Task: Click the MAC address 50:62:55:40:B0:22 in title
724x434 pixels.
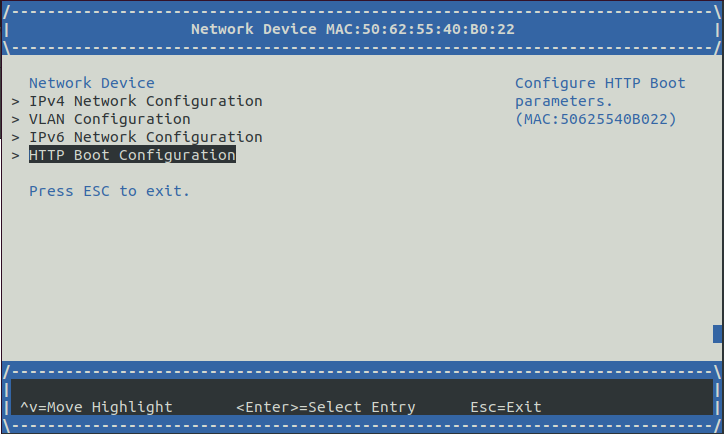Action: pyautogui.click(x=438, y=29)
